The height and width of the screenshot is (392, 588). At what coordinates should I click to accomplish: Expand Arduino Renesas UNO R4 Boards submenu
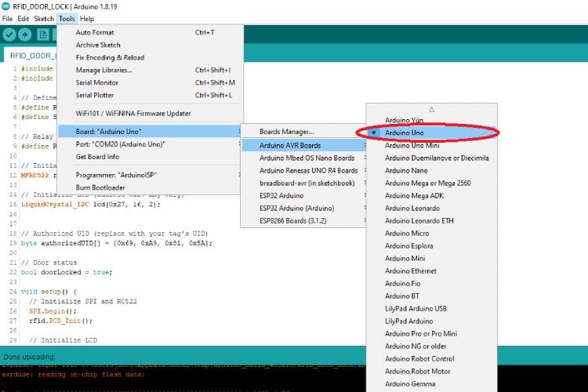(304, 171)
